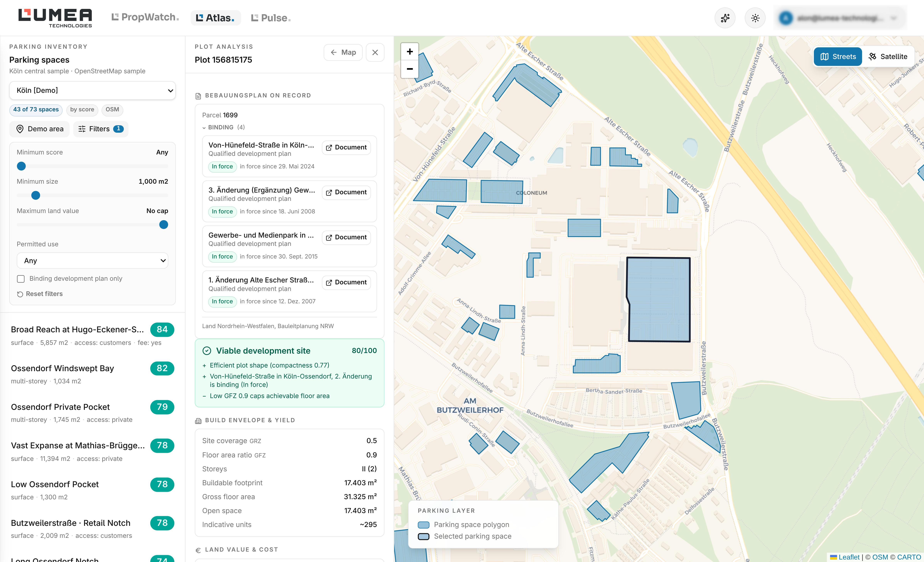
Task: Click the score badge 82
Action: click(162, 368)
